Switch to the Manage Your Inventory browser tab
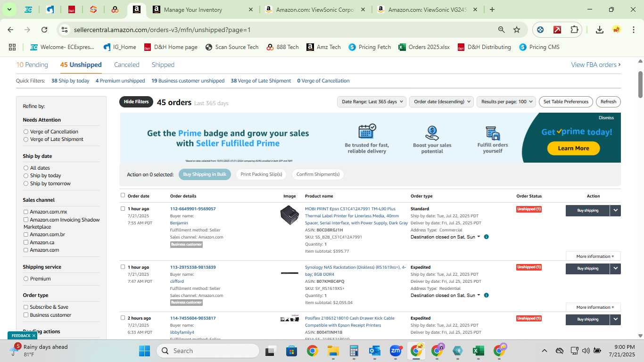The height and width of the screenshot is (362, 644). (203, 9)
